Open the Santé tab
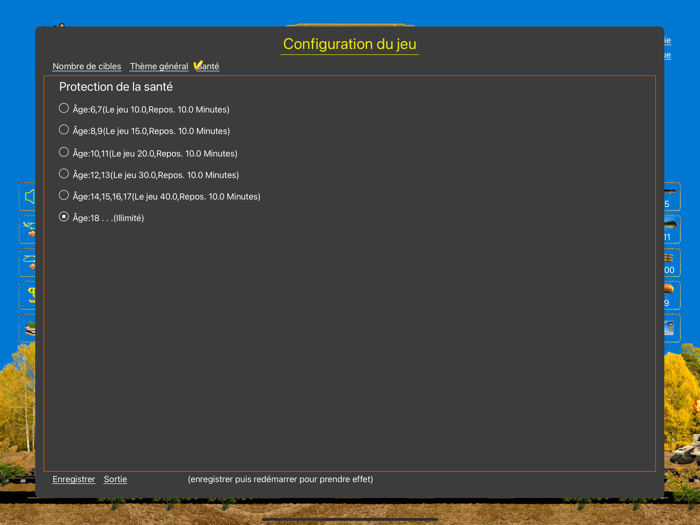This screenshot has width=700, height=525. 207,66
